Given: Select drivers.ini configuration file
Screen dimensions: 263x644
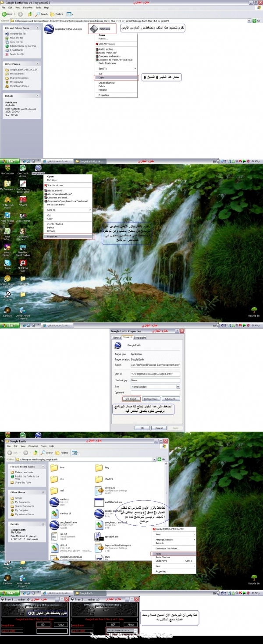Looking at the screenshot, I should pos(99,490).
